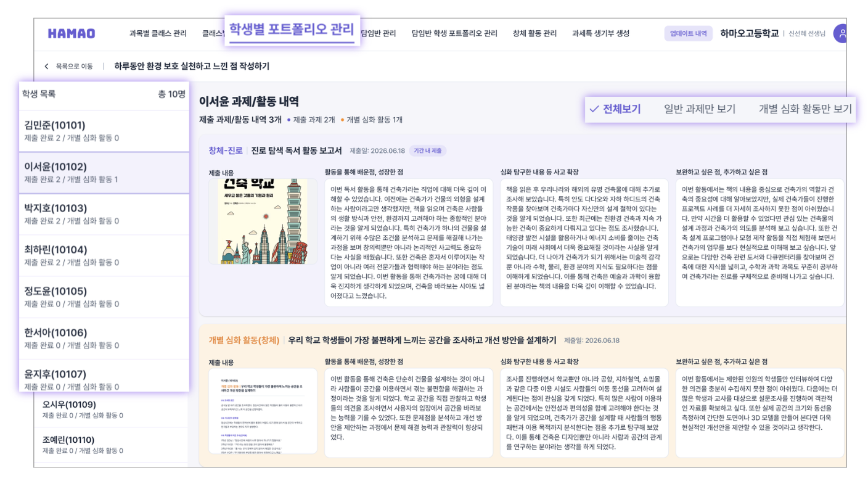868x486 pixels.
Task: Go back via 목록으로 이동 link
Action: tap(74, 66)
